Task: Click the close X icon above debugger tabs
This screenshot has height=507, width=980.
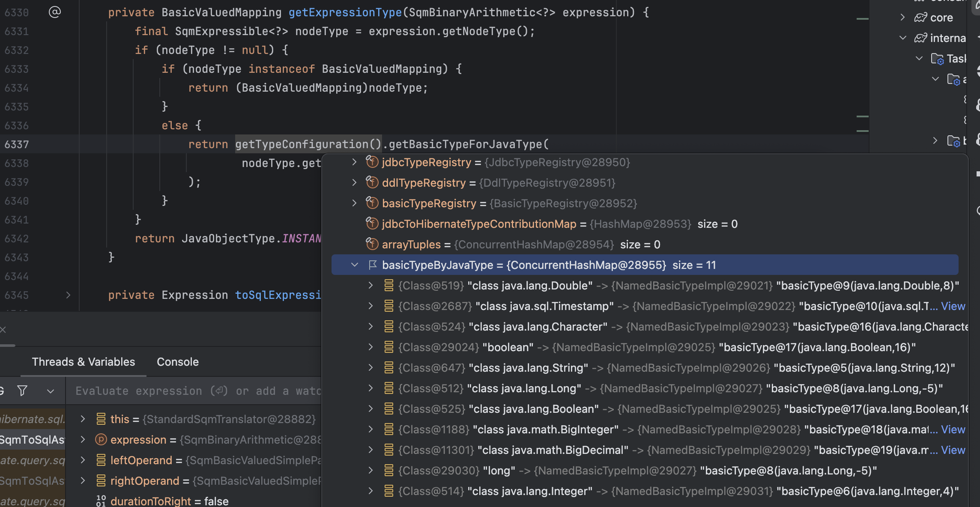Action: coord(3,329)
